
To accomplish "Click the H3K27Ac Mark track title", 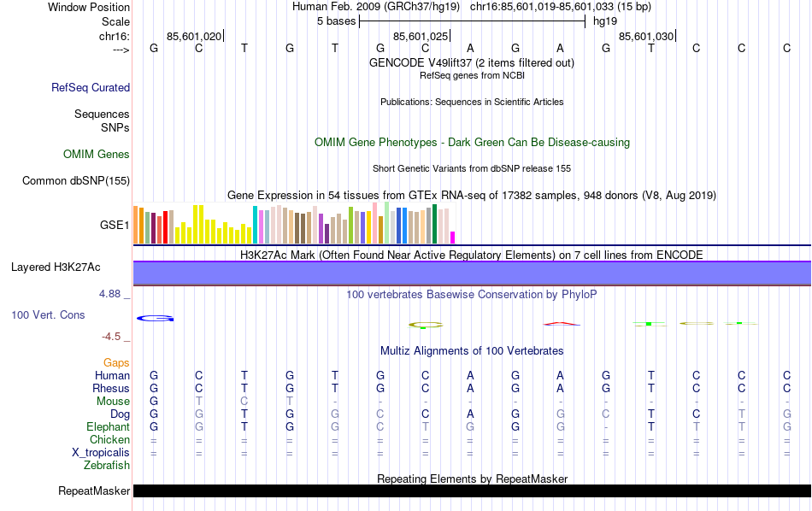I will [472, 255].
